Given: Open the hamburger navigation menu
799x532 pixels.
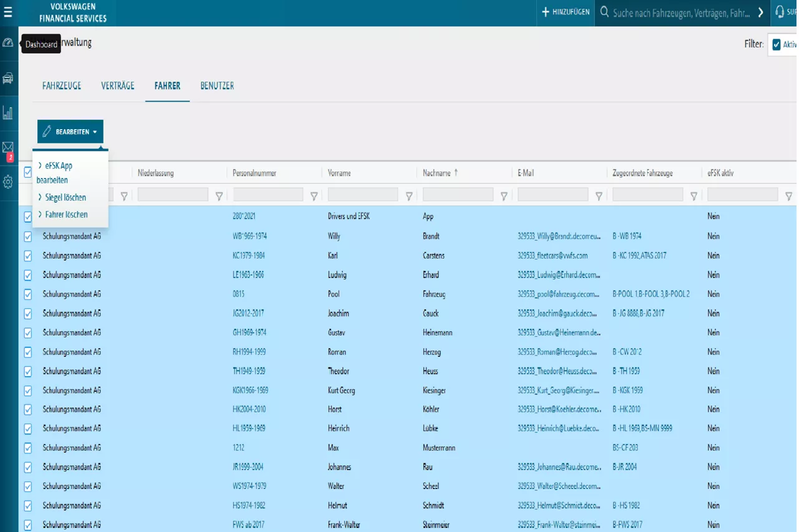Looking at the screenshot, I should click(x=8, y=12).
